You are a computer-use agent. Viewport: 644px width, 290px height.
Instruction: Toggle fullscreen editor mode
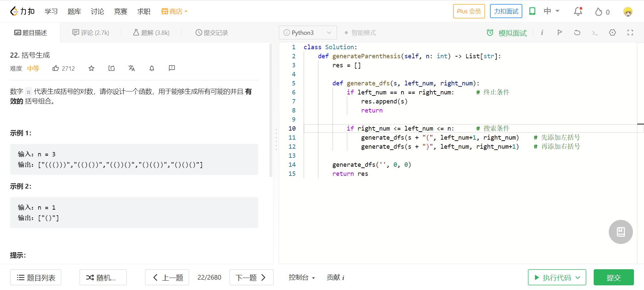coord(630,32)
